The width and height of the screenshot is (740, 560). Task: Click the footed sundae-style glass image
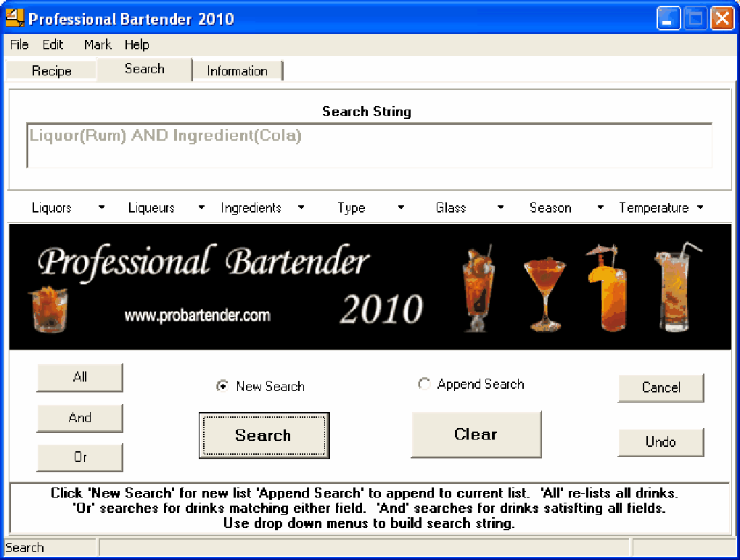478,288
